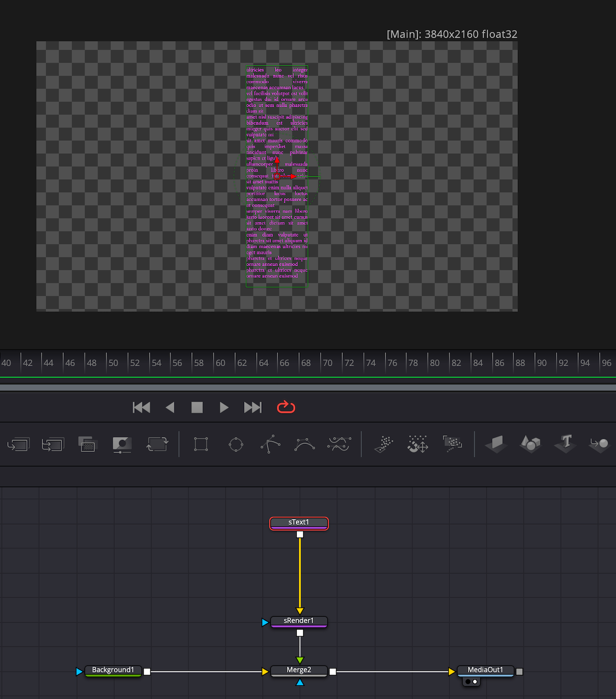Jump to the last frame
The height and width of the screenshot is (699, 616).
click(x=253, y=407)
